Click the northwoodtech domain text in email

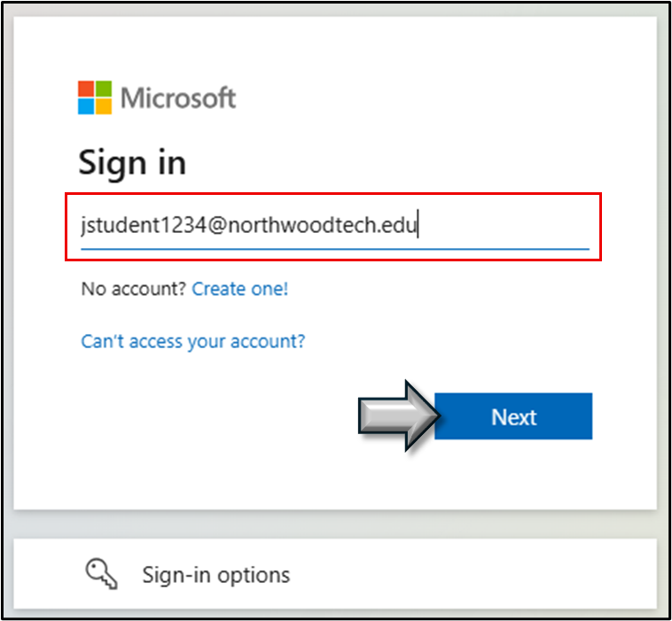coord(301,224)
